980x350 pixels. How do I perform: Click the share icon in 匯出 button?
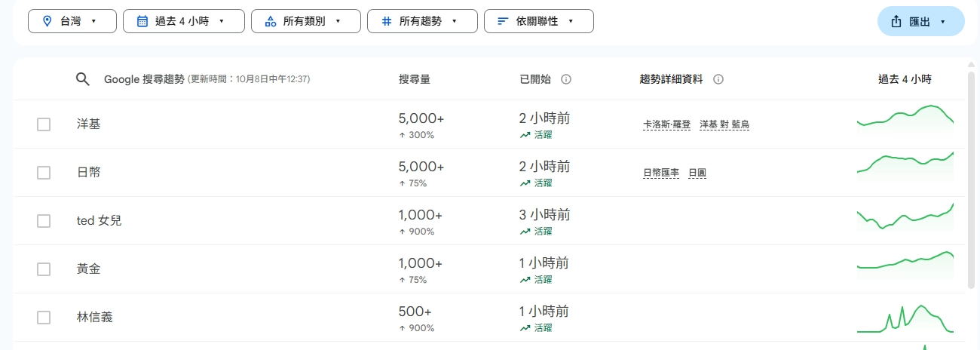(896, 22)
